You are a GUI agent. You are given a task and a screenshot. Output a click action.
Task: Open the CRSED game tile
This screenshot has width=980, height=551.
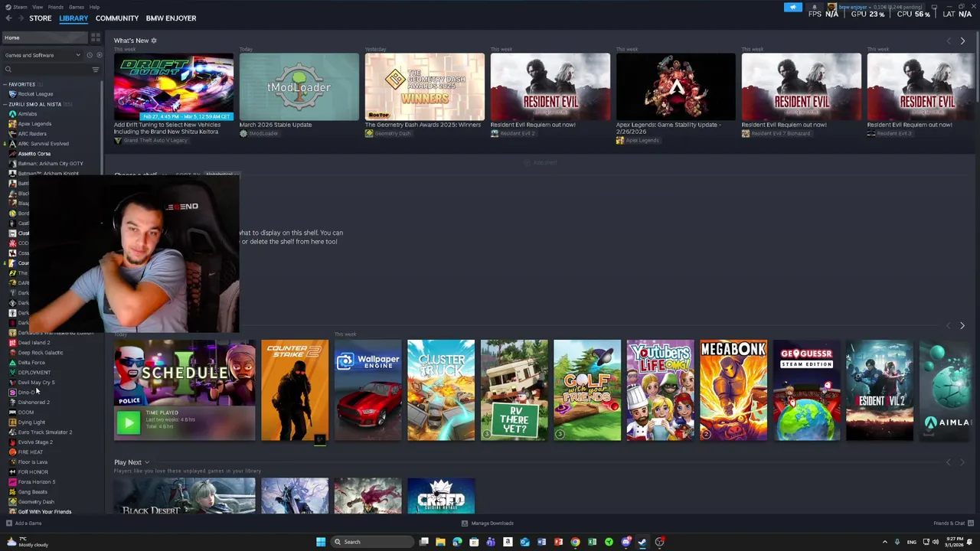(441, 496)
